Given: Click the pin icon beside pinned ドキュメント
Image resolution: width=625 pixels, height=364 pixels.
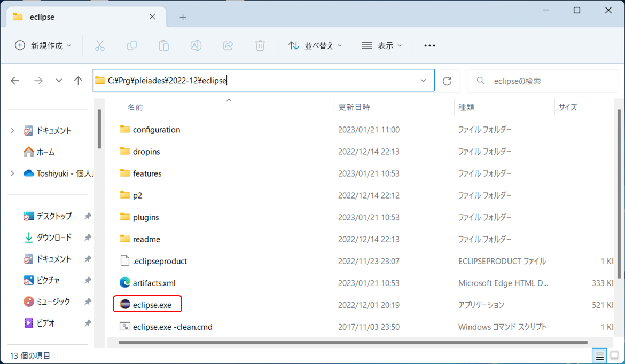Looking at the screenshot, I should pyautogui.click(x=88, y=259).
